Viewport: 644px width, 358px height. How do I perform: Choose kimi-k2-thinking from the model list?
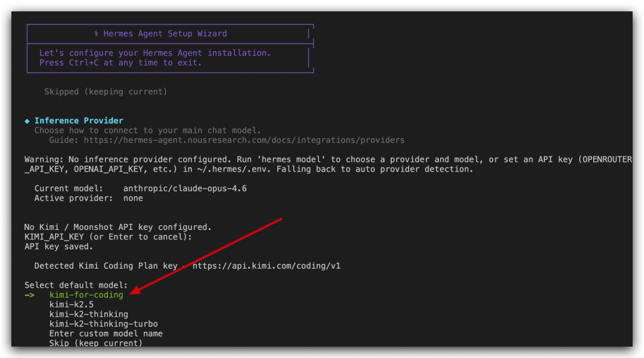89,314
